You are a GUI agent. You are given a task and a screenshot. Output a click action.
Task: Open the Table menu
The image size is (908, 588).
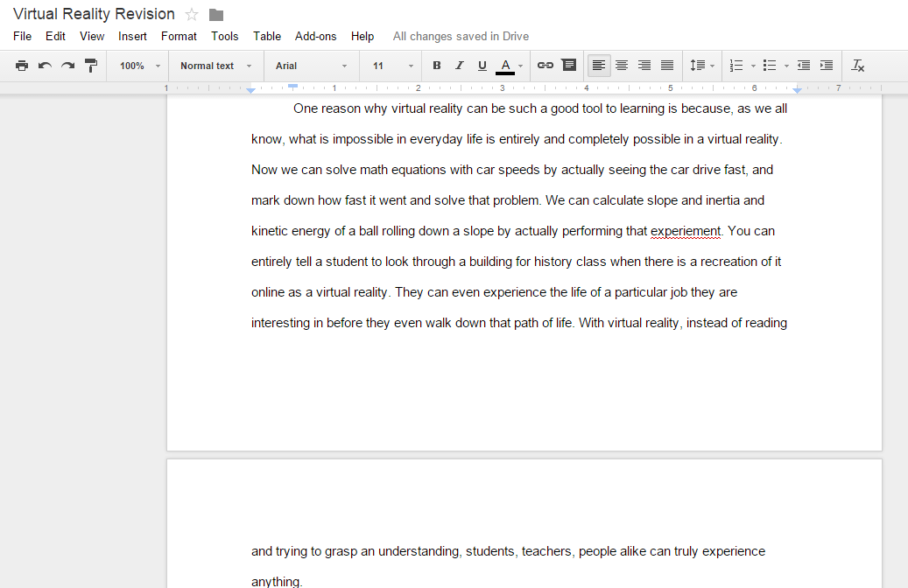point(267,36)
